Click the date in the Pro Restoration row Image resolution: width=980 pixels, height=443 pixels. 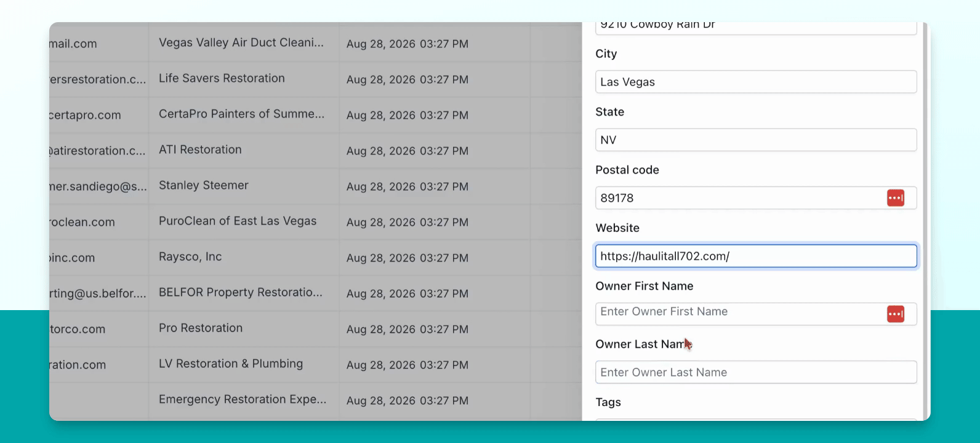coord(408,329)
